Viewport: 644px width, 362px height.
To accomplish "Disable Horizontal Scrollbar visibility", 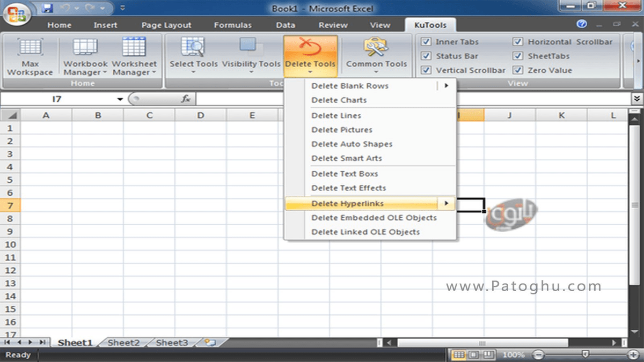I will (518, 41).
